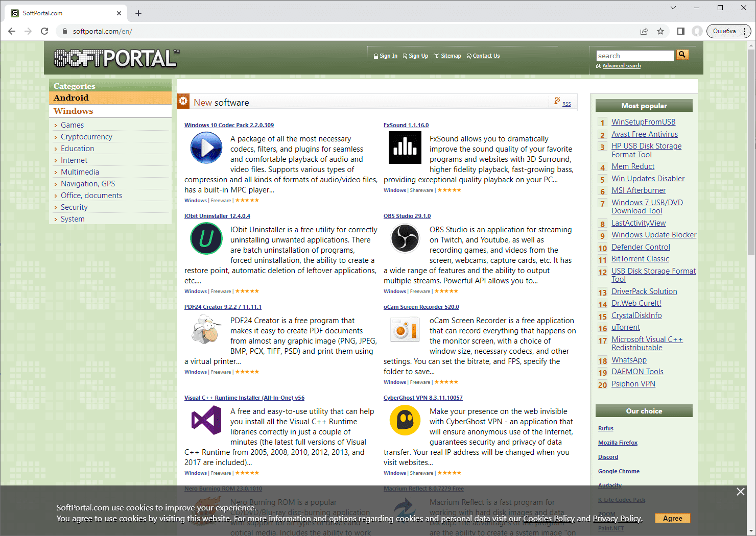This screenshot has height=536, width=756.
Task: Open the Chrome profile avatar
Action: pyautogui.click(x=697, y=31)
